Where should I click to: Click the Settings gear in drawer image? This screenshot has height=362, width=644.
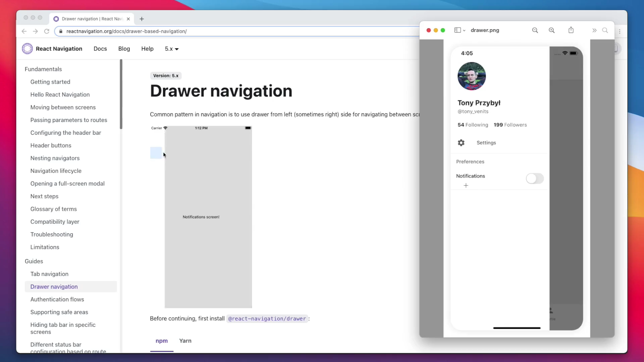pyautogui.click(x=461, y=143)
